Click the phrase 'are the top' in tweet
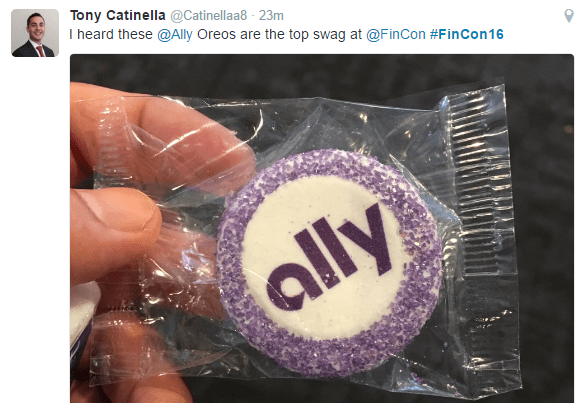 274,34
